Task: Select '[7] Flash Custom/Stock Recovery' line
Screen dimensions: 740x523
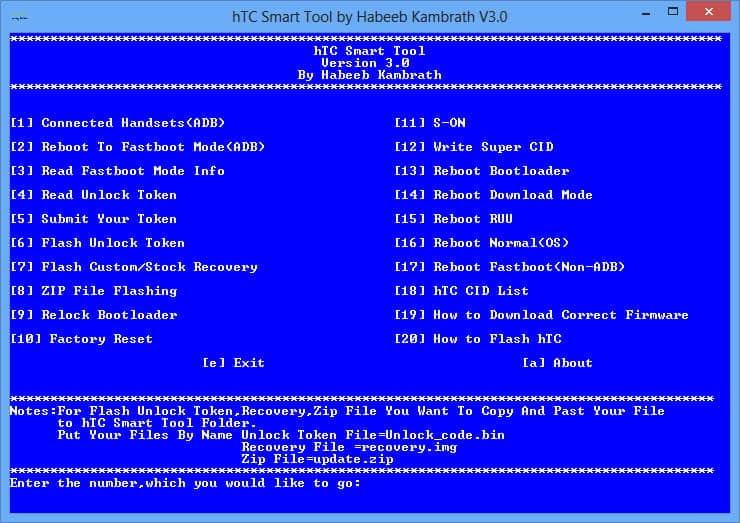Action: click(x=134, y=267)
